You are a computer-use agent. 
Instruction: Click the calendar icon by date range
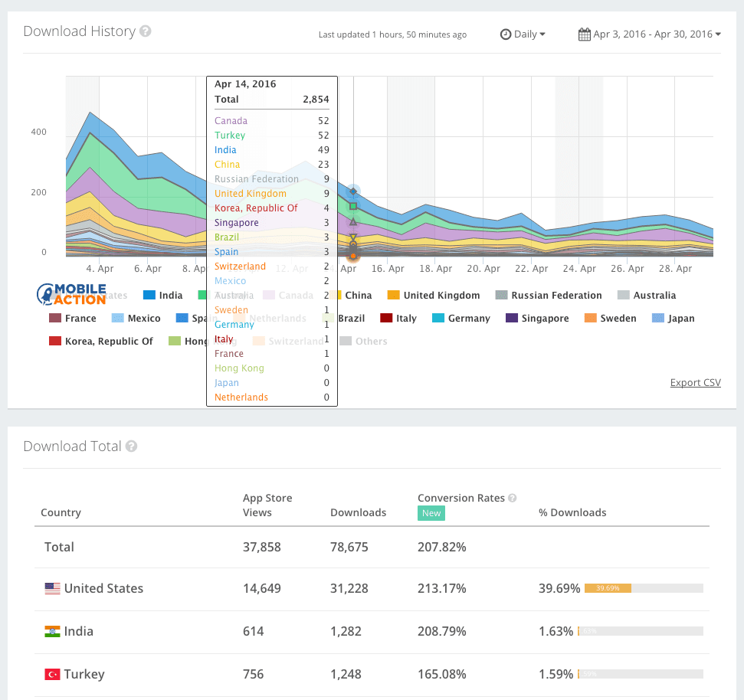(584, 34)
